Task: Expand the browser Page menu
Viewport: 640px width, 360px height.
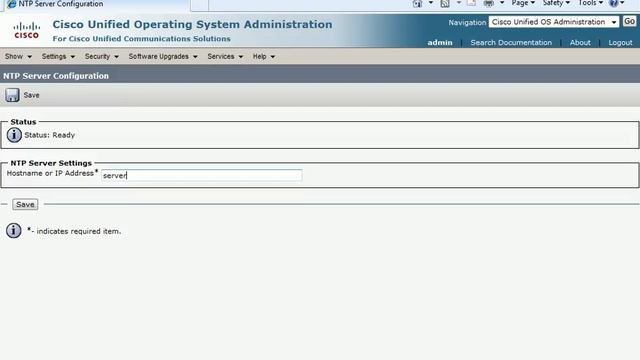Action: [x=523, y=3]
